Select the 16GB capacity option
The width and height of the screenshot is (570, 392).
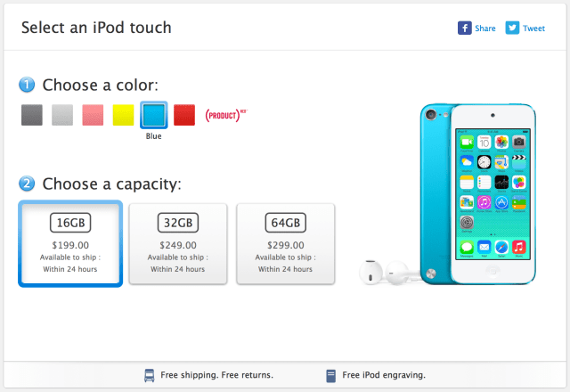[x=69, y=243]
